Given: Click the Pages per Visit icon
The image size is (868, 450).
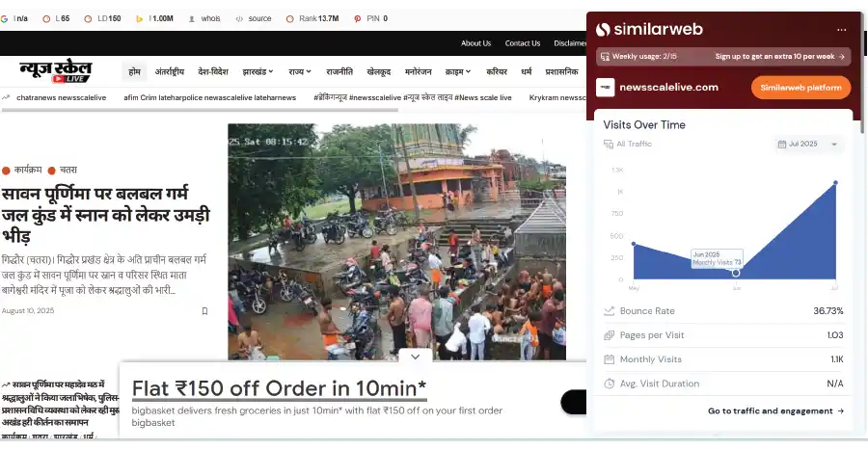Looking at the screenshot, I should click(x=609, y=335).
